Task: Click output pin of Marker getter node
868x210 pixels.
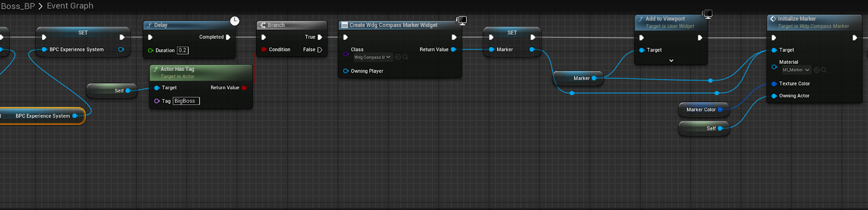Action: point(594,78)
